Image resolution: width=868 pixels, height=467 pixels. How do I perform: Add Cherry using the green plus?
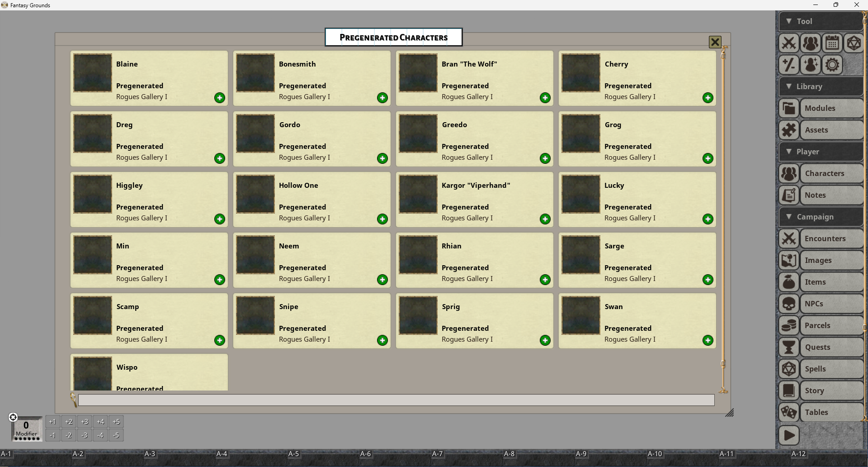pyautogui.click(x=708, y=98)
